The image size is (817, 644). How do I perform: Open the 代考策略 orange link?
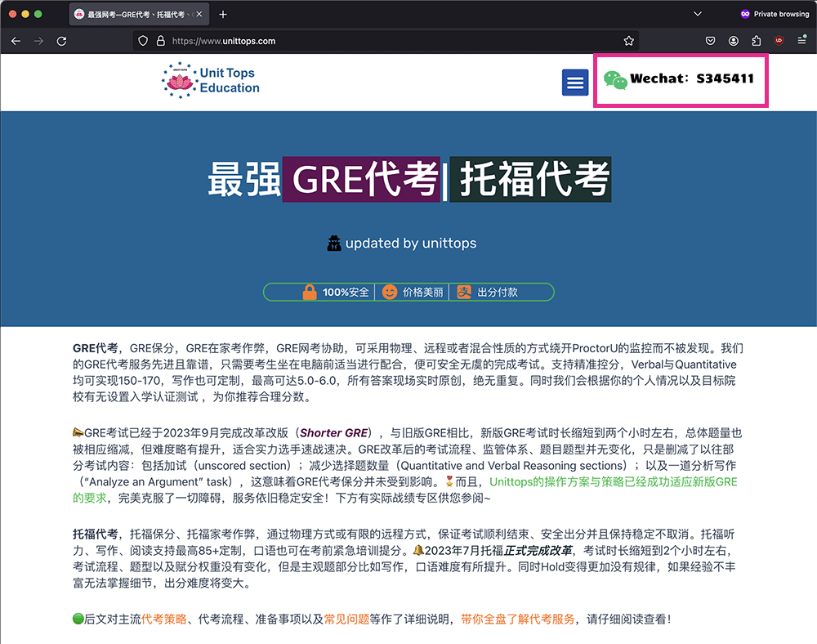point(164,619)
